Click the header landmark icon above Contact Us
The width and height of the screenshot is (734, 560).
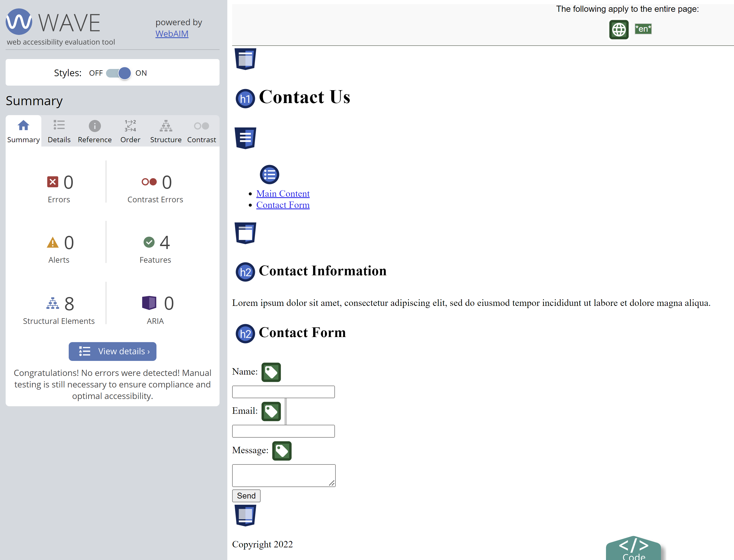pos(245,59)
